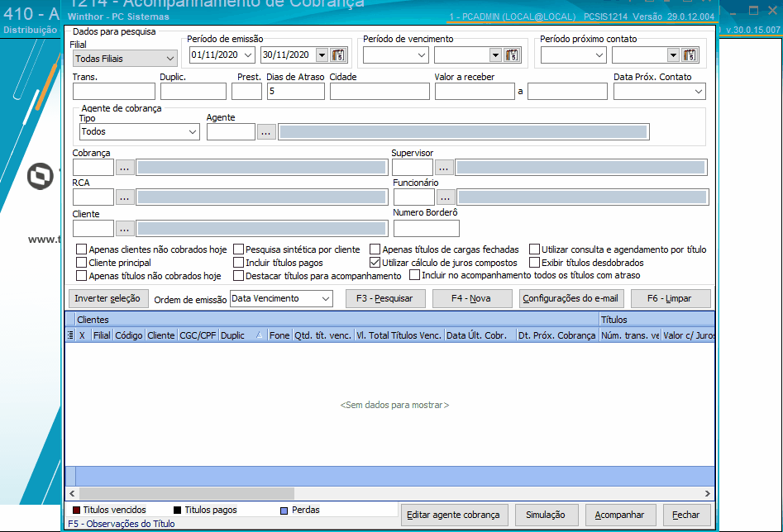Screen dimensions: 783x532
Task: Open Período próximo contato start date dropdown
Action: point(599,55)
